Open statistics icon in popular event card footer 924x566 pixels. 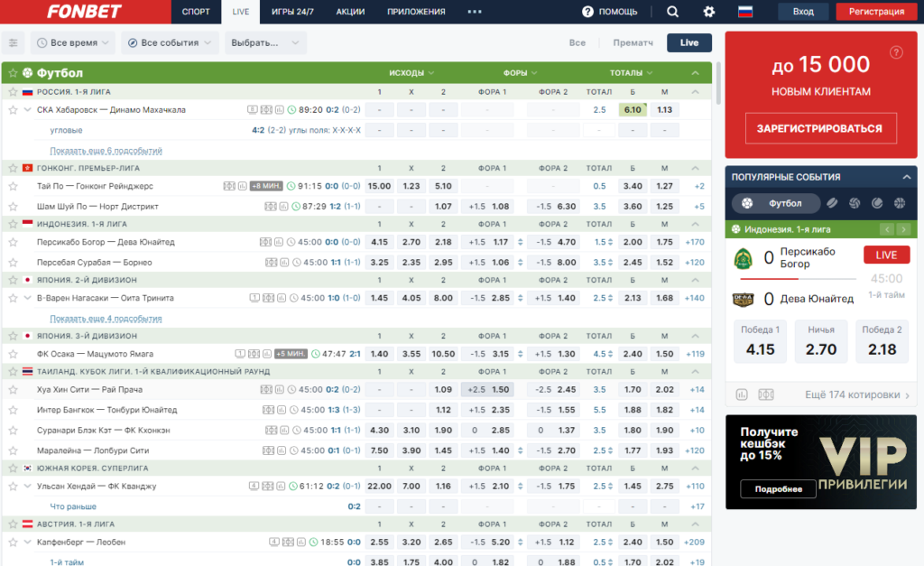[x=742, y=394]
